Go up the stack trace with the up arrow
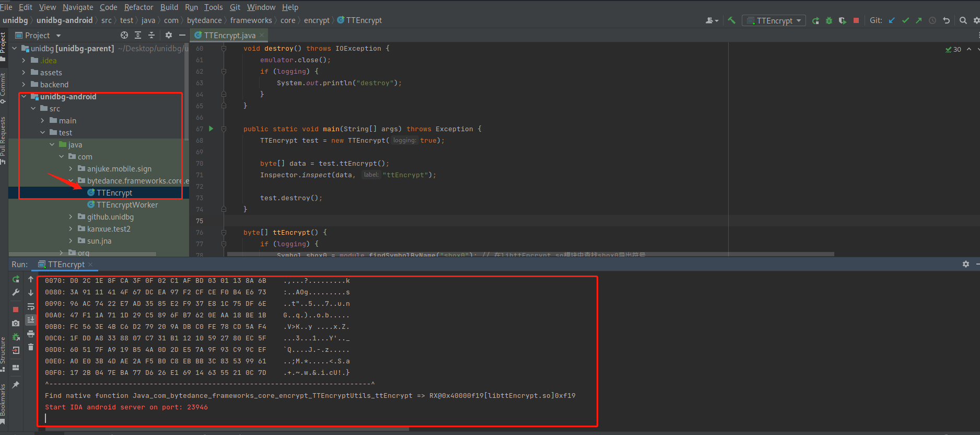Screen dimensions: 980x435 (31, 279)
